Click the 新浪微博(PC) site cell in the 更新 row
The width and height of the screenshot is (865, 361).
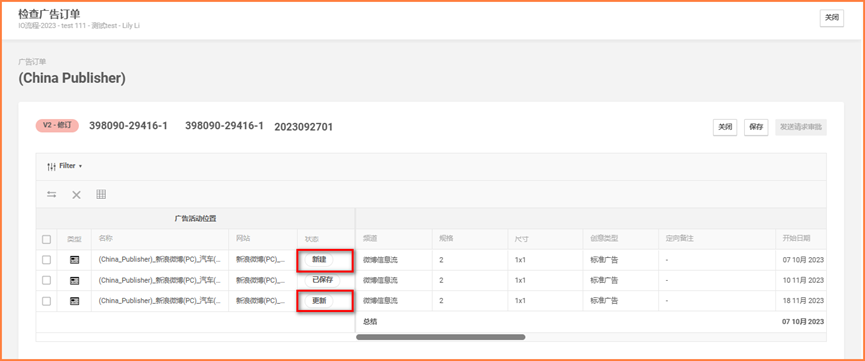[x=261, y=301]
